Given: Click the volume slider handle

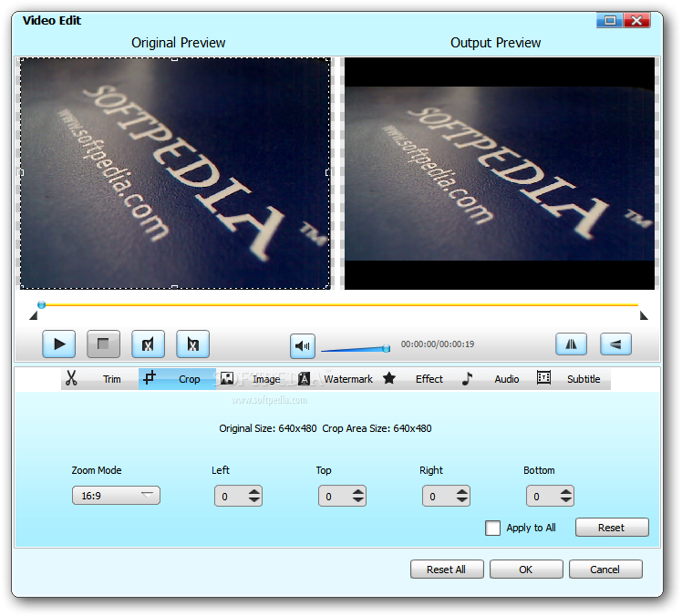Looking at the screenshot, I should click(386, 348).
